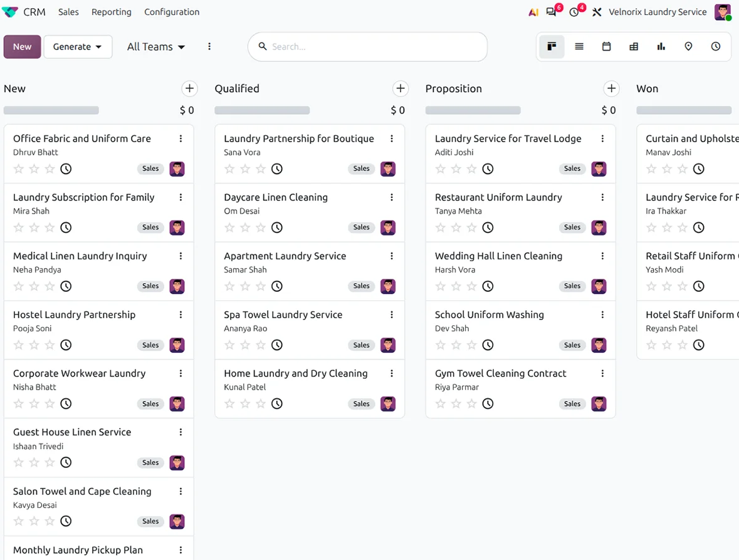Click the Qualified column header
This screenshot has width=739, height=560.
click(x=237, y=88)
